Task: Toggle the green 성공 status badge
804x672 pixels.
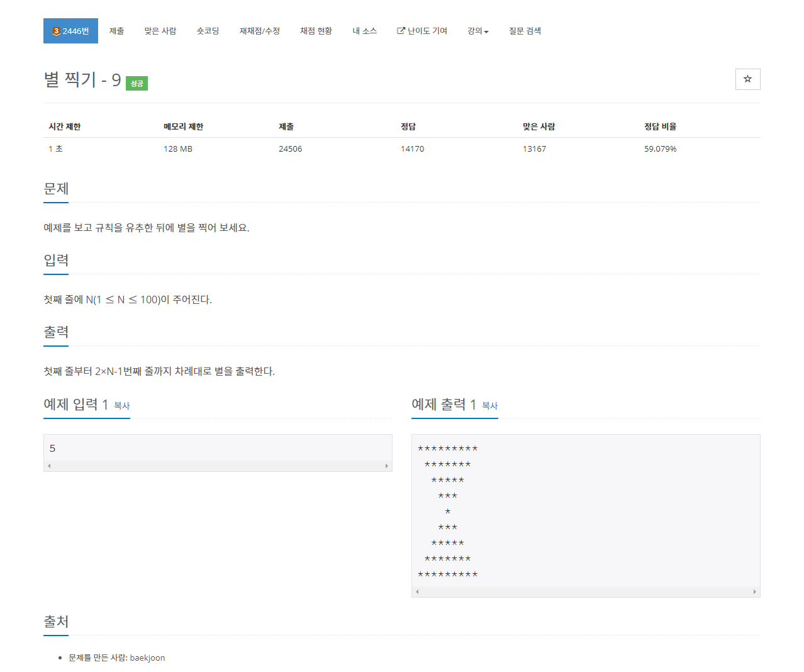Action: (137, 83)
